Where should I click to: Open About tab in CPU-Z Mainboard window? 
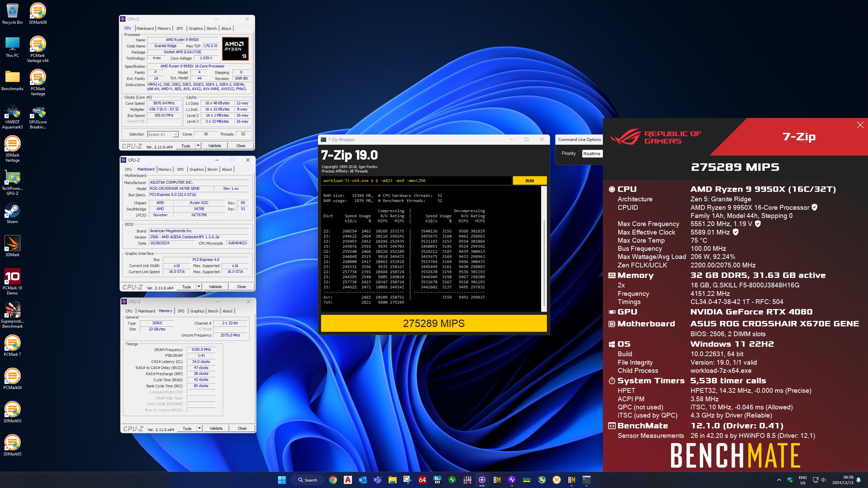click(227, 169)
